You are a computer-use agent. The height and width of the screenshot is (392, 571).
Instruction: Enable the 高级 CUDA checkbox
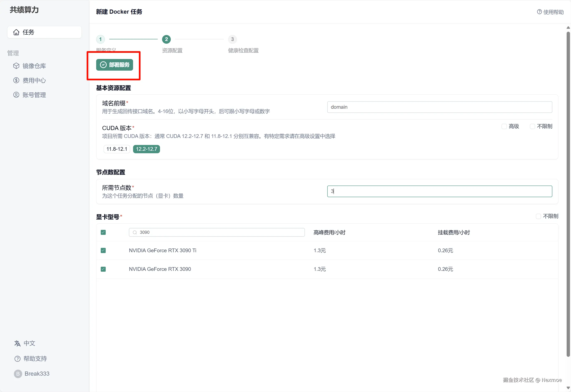pyautogui.click(x=504, y=126)
